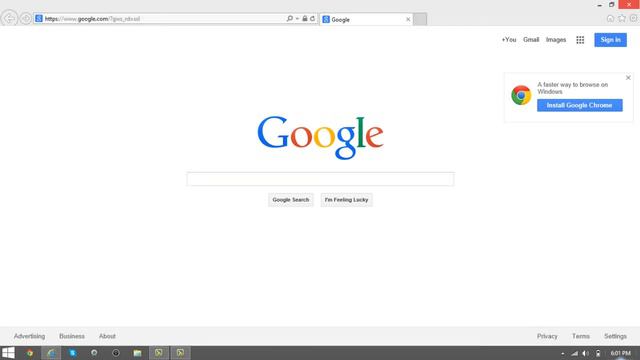Open the network signal tray icon
Image resolution: width=640 pixels, height=360 pixels.
tap(574, 353)
